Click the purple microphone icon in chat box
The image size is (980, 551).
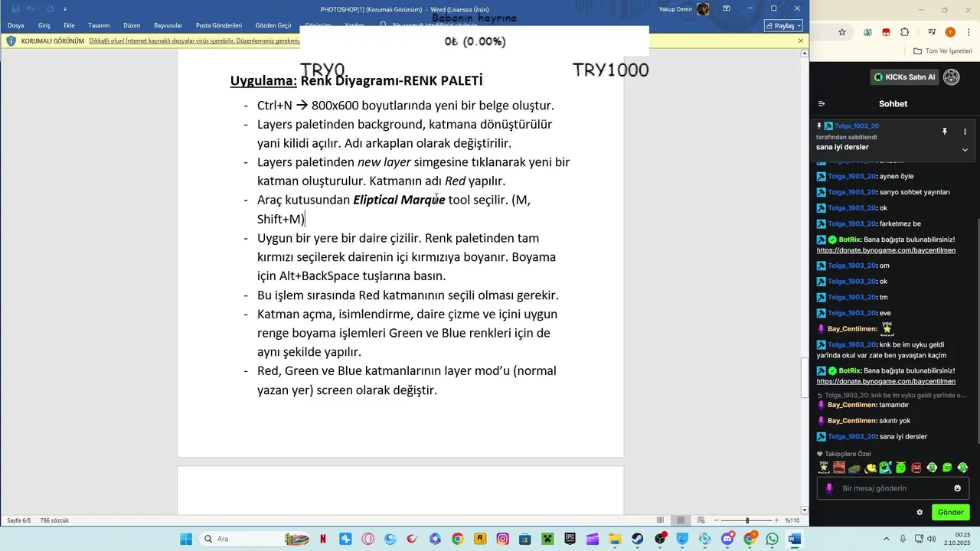point(829,488)
